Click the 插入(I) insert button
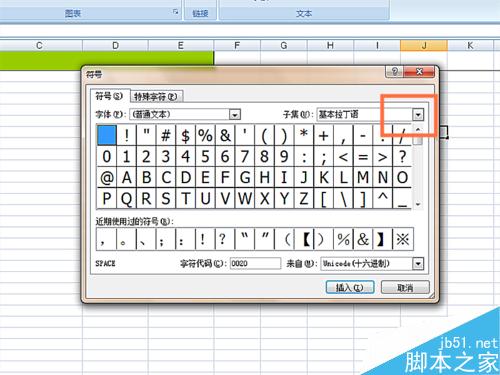 [x=350, y=287]
